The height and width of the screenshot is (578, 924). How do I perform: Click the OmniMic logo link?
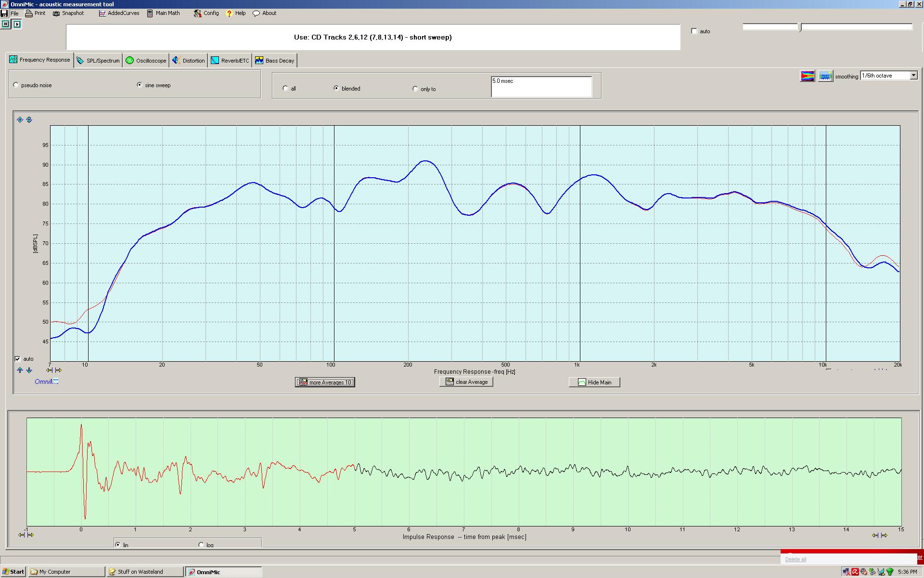[46, 381]
